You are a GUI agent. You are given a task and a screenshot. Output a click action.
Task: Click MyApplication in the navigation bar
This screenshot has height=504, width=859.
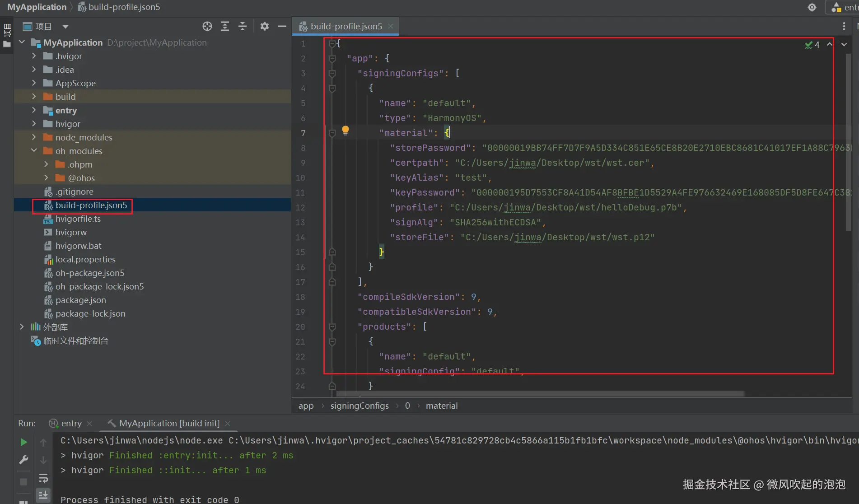37,7
